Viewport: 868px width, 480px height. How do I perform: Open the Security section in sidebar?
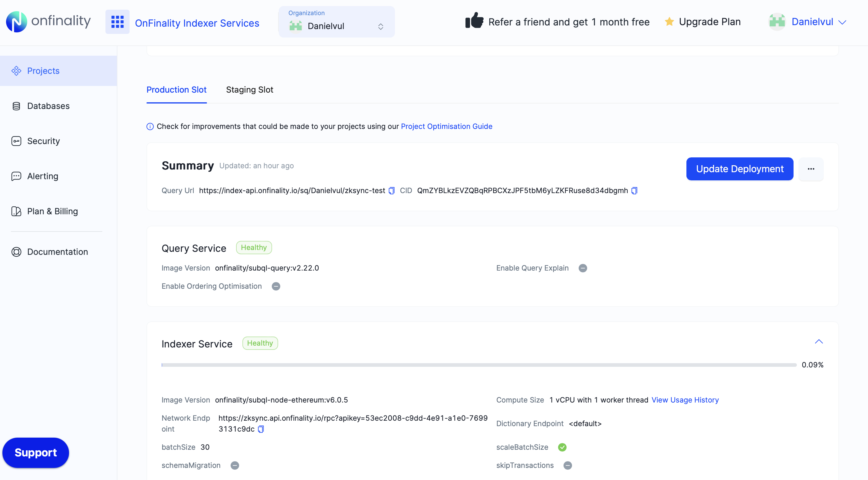[x=43, y=141]
